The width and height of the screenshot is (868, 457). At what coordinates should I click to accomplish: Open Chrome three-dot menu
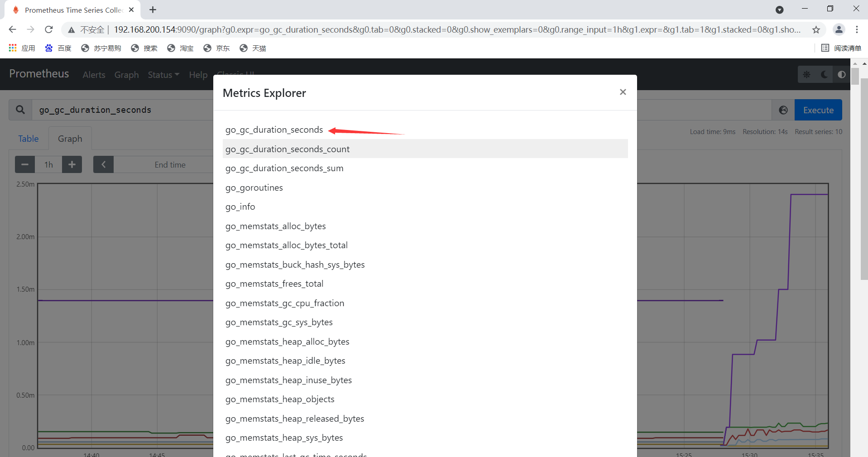click(857, 29)
